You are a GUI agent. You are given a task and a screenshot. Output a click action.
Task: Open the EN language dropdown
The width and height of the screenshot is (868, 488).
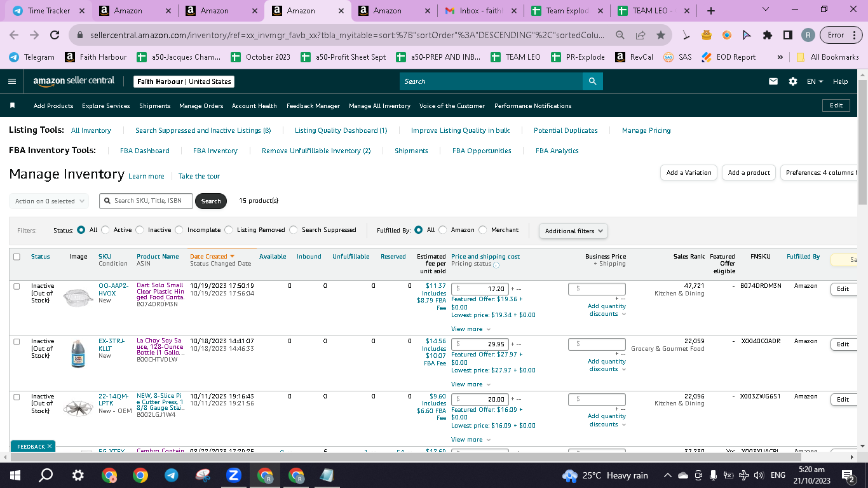815,81
